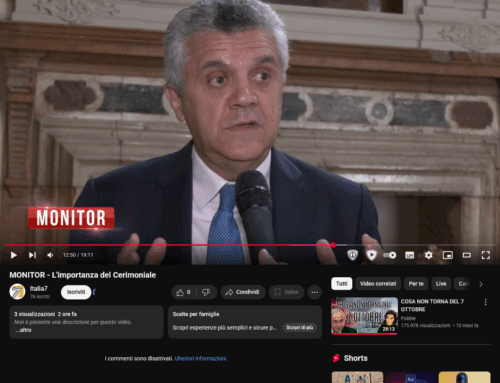Expand the description with ...altro
The height and width of the screenshot is (383, 500).
pyautogui.click(x=23, y=330)
